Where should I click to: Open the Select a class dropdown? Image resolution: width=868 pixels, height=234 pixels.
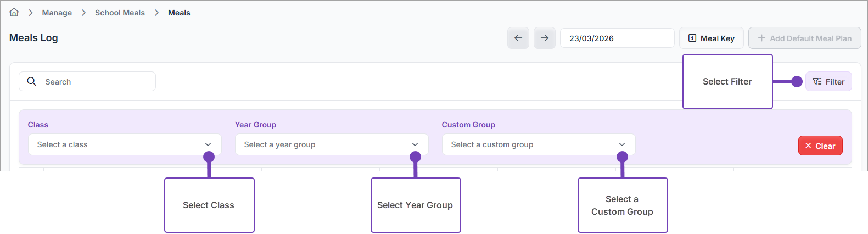[x=125, y=144]
